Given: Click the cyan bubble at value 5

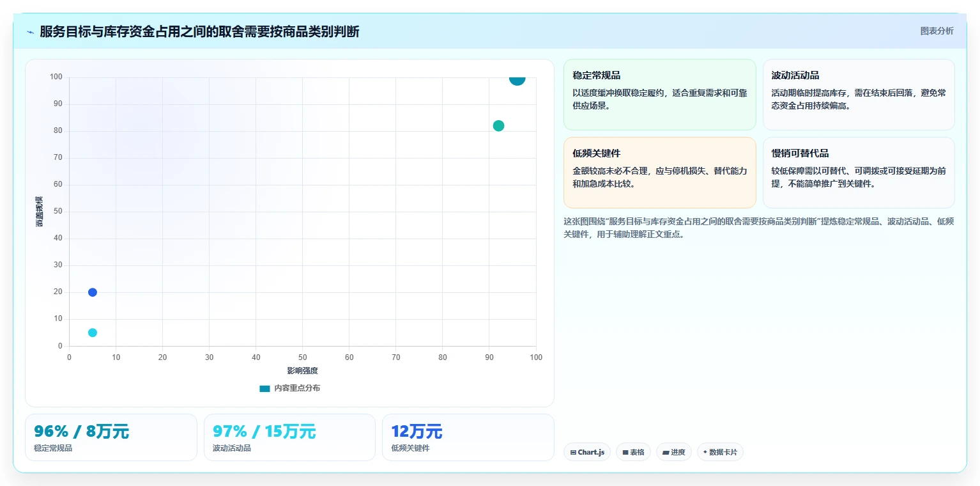Looking at the screenshot, I should tap(93, 333).
